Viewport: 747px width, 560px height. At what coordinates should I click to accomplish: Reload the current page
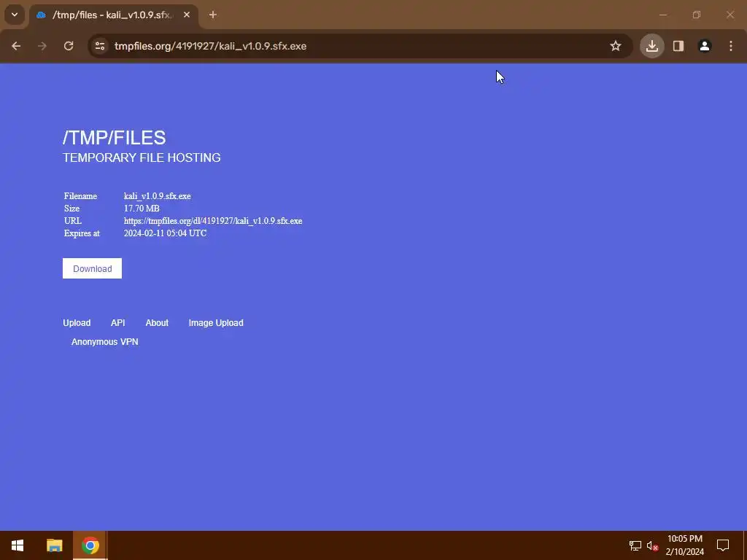(69, 46)
